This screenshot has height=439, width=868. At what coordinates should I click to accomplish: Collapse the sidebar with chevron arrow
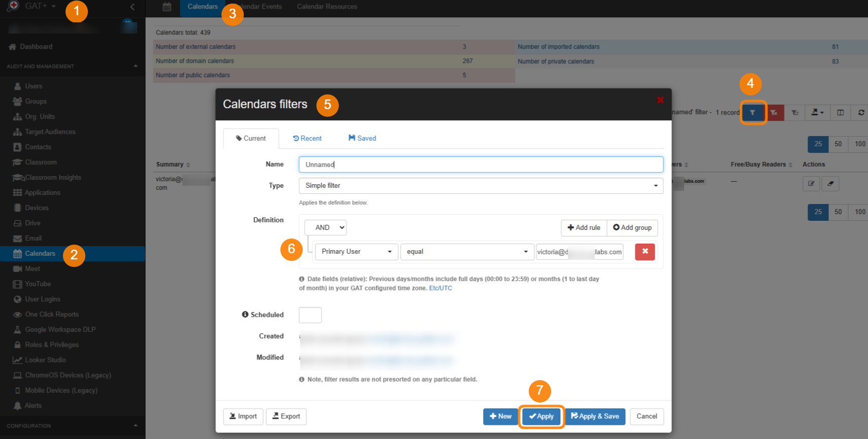tap(132, 7)
